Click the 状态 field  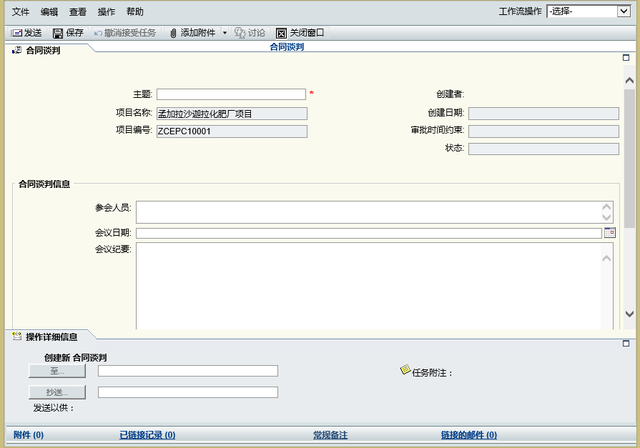pos(543,149)
